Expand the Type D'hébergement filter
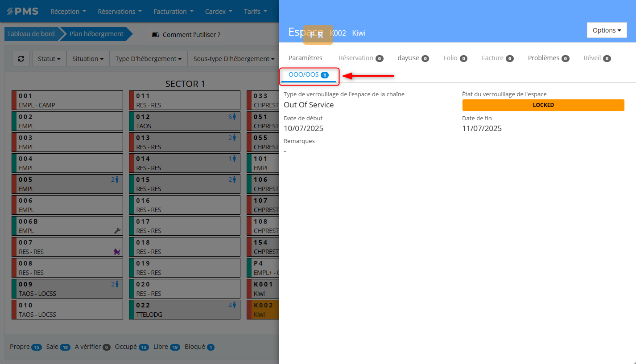636x364 pixels. tap(148, 59)
